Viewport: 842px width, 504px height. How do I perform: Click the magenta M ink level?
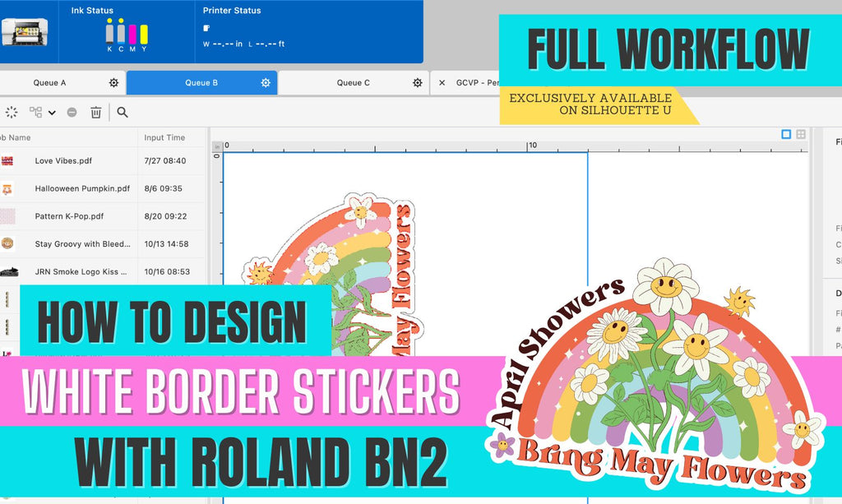[x=132, y=33]
